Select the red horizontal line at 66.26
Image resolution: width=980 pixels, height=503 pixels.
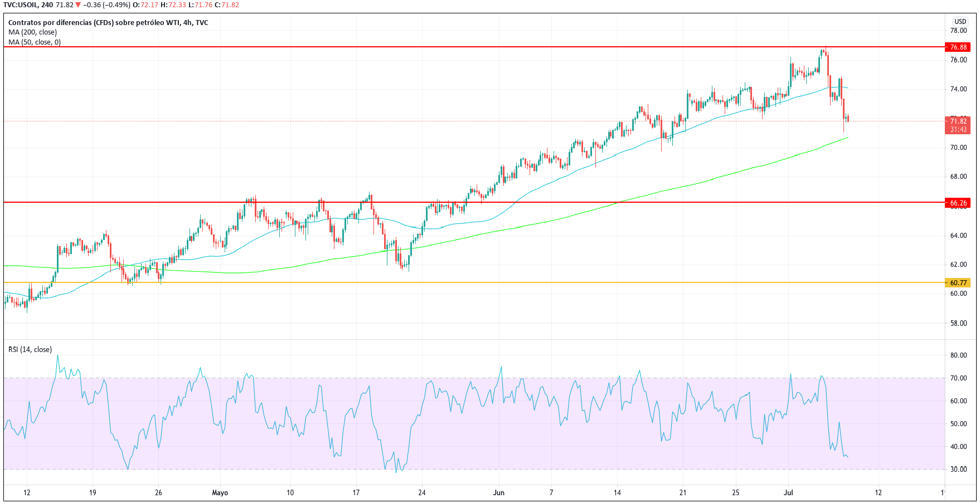click(x=474, y=202)
